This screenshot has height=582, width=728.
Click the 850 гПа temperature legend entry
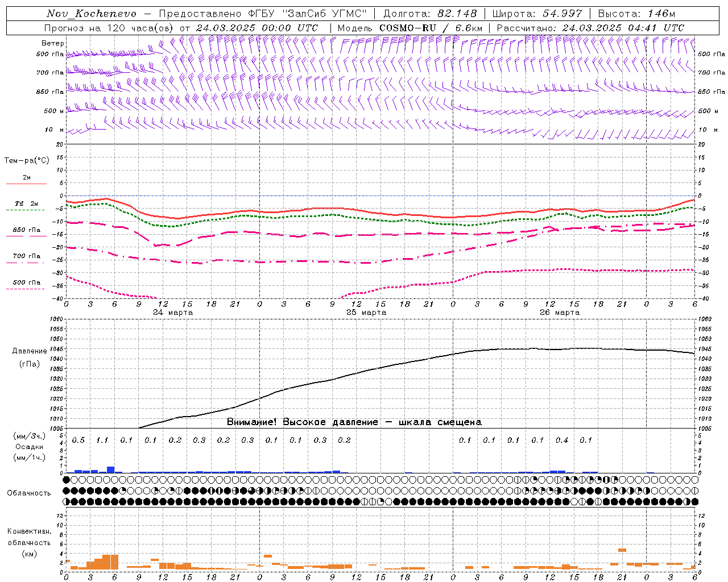point(26,230)
